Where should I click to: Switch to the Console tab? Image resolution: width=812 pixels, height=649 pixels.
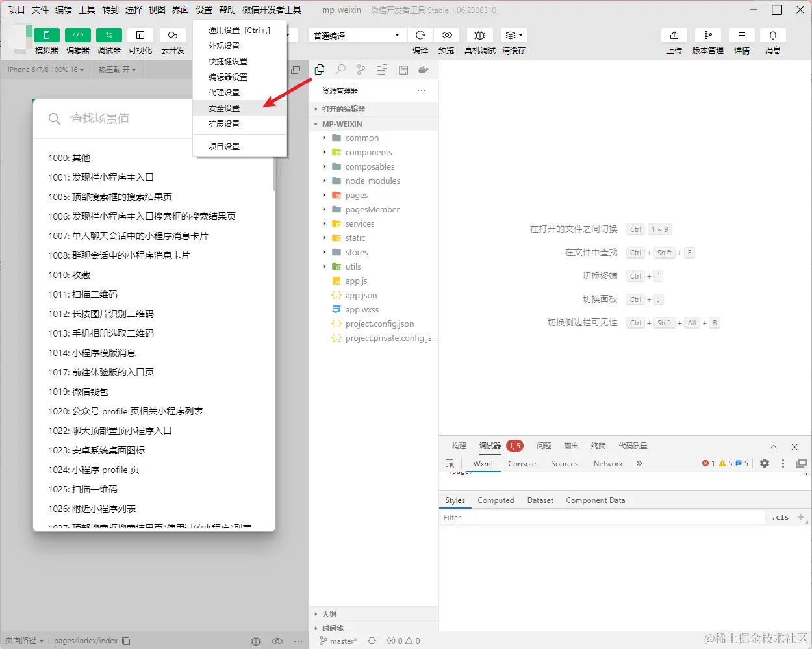click(x=522, y=464)
